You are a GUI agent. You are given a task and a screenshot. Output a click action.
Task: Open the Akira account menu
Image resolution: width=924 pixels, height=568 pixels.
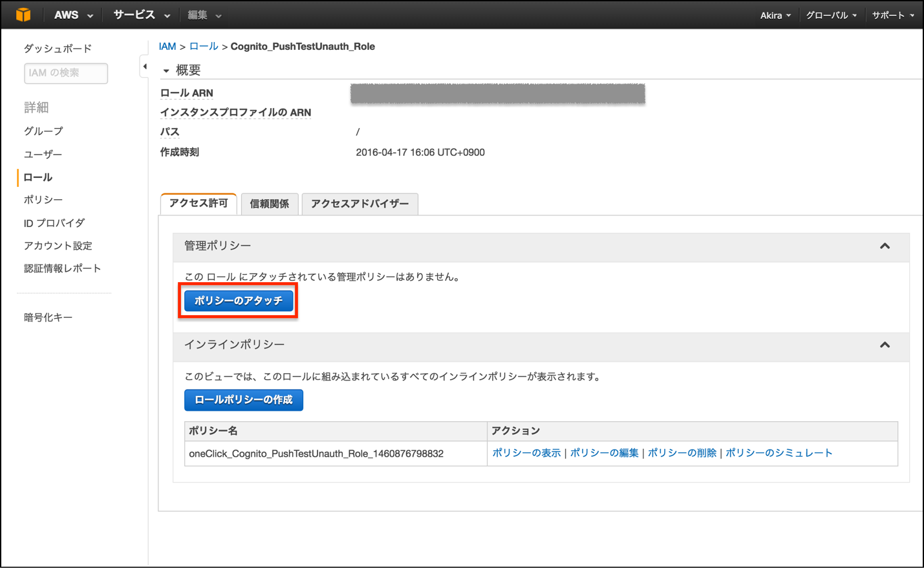coord(775,14)
